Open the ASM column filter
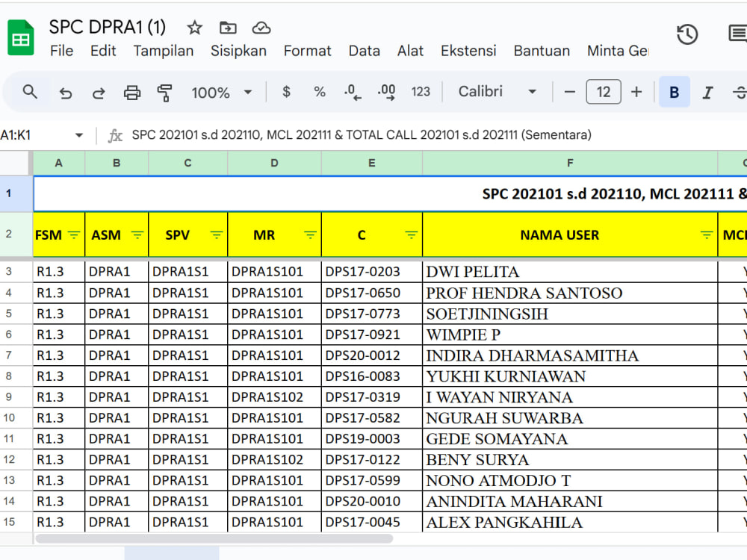The image size is (747, 560). tap(137, 234)
